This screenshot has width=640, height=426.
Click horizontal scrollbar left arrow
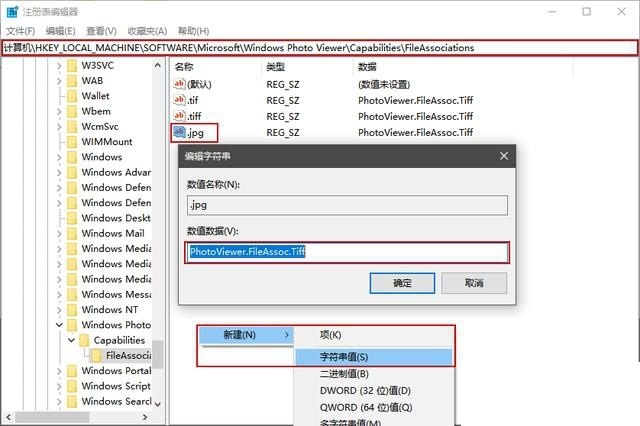pos(8,417)
